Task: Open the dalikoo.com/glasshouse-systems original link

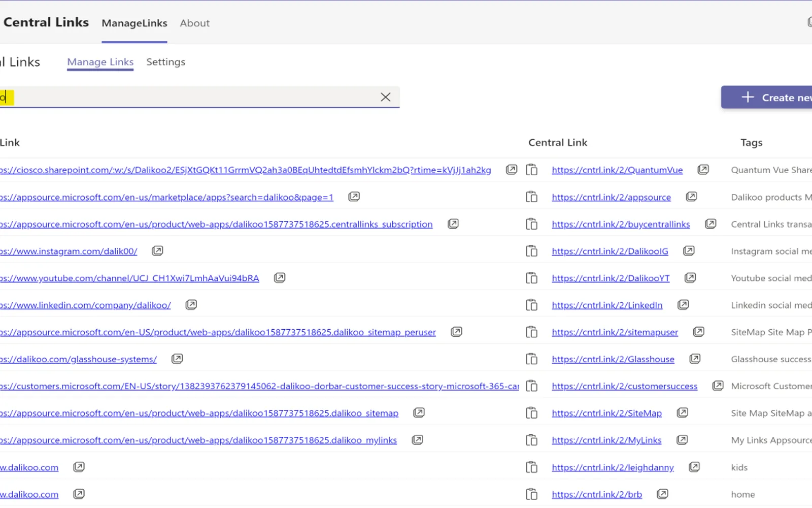Action: tap(78, 359)
